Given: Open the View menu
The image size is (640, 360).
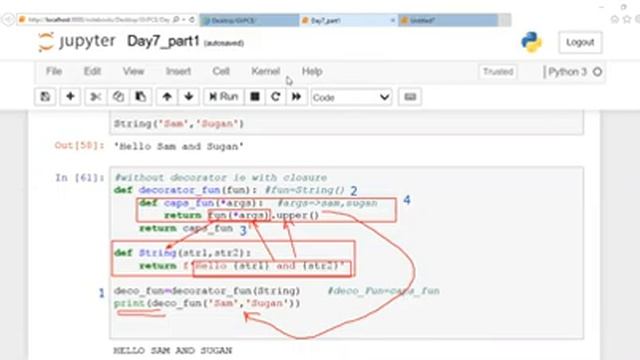Looking at the screenshot, I should point(133,71).
